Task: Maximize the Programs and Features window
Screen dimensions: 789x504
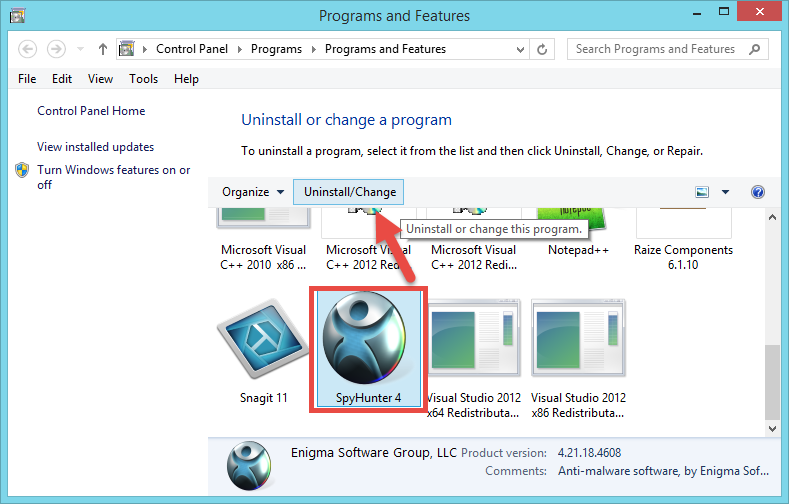Action: (x=724, y=12)
